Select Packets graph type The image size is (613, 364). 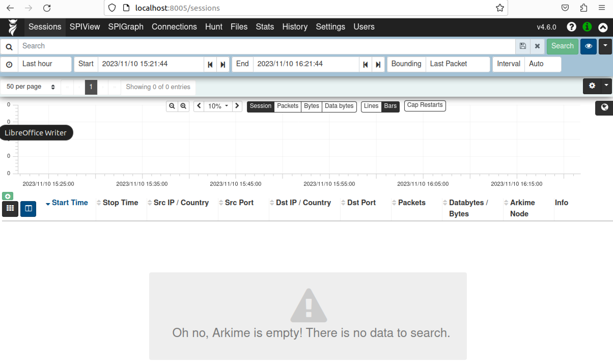tap(287, 106)
